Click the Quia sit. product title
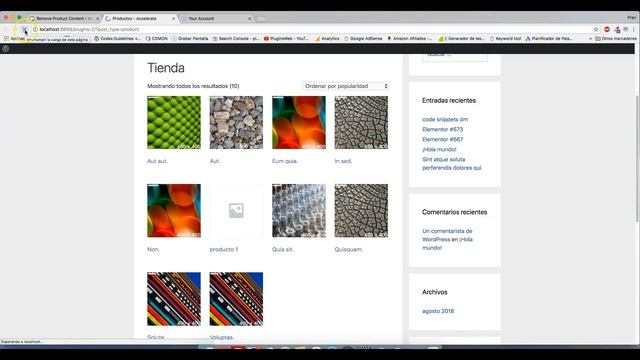The width and height of the screenshot is (640, 360). coord(283,249)
